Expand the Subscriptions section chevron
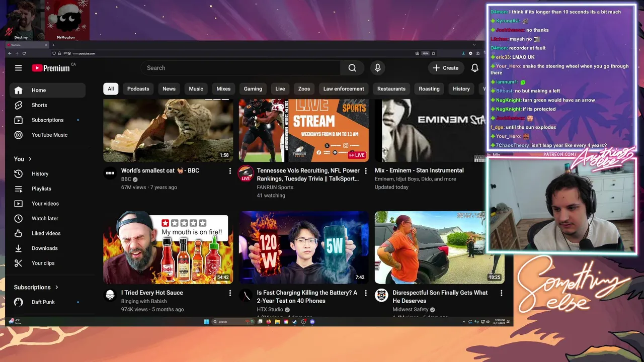This screenshot has width=644, height=362. click(57, 287)
